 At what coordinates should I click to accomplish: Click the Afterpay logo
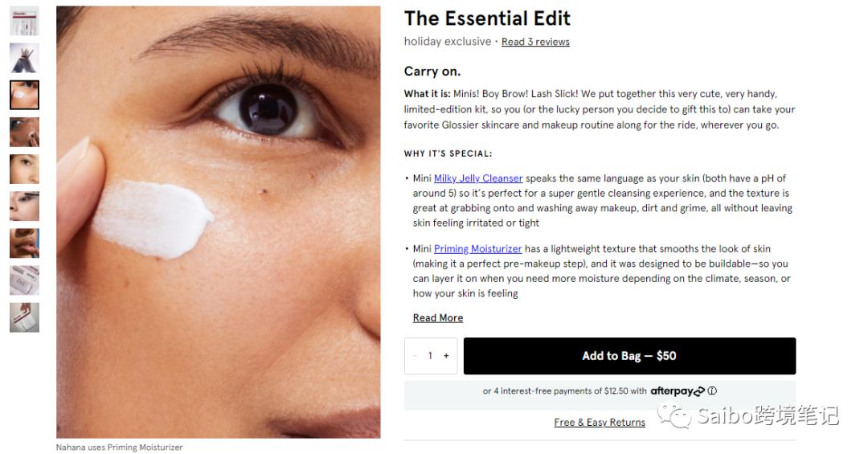pyautogui.click(x=677, y=391)
